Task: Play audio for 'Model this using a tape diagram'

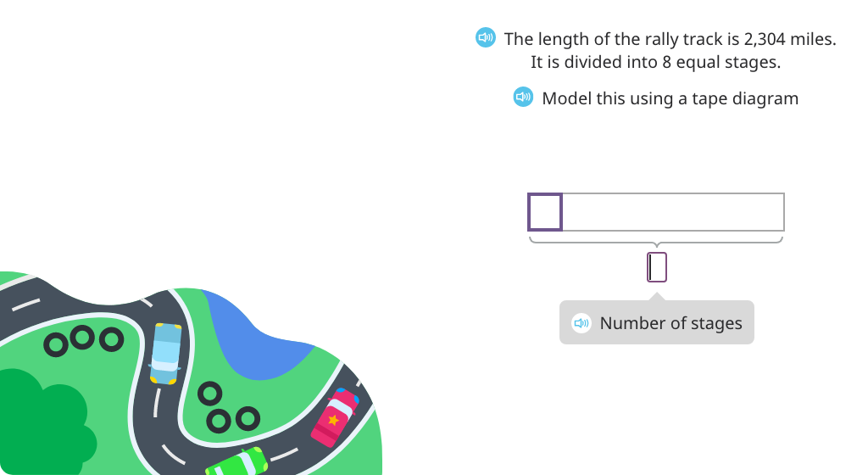Action: pos(523,97)
